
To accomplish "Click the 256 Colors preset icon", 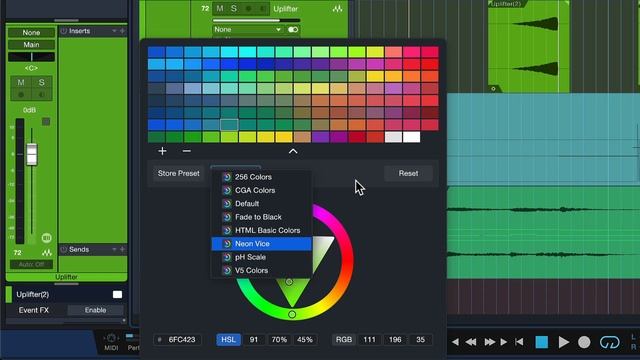I will [227, 177].
